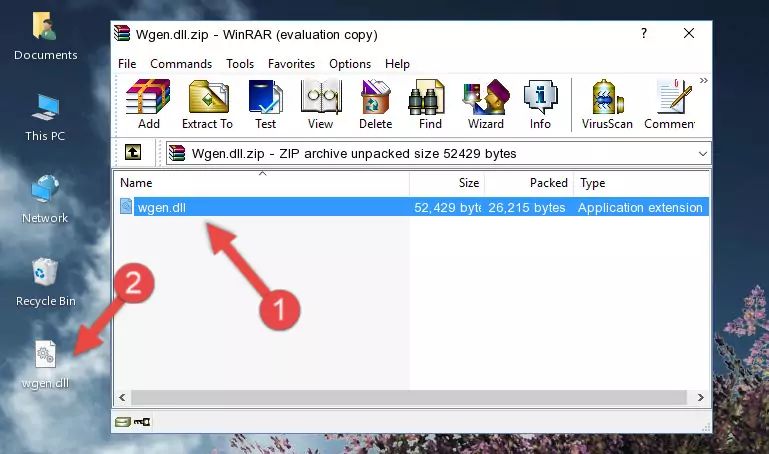
Task: Select the Recycle Bin desktop icon
Action: (x=46, y=283)
